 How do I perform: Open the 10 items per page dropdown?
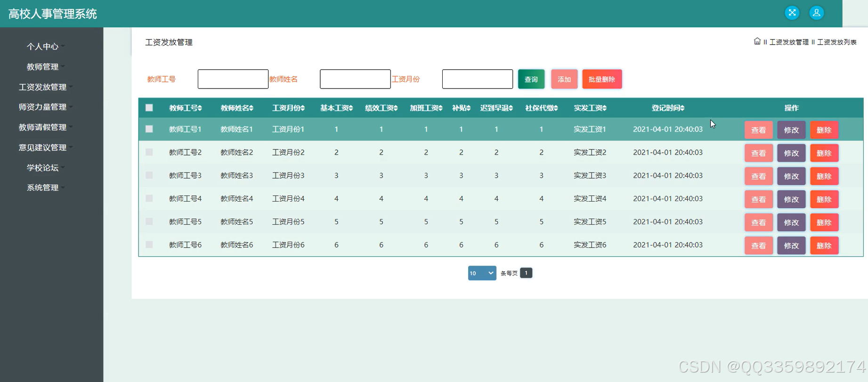click(482, 273)
